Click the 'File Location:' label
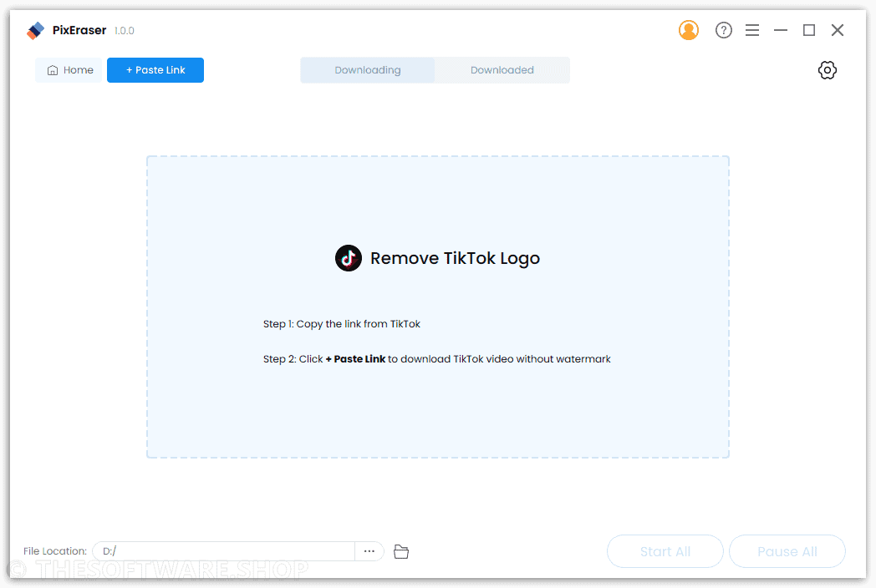 pos(55,551)
